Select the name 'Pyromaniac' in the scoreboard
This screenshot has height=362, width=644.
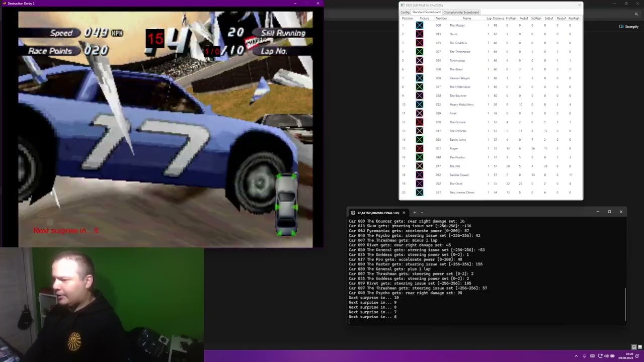[457, 60]
